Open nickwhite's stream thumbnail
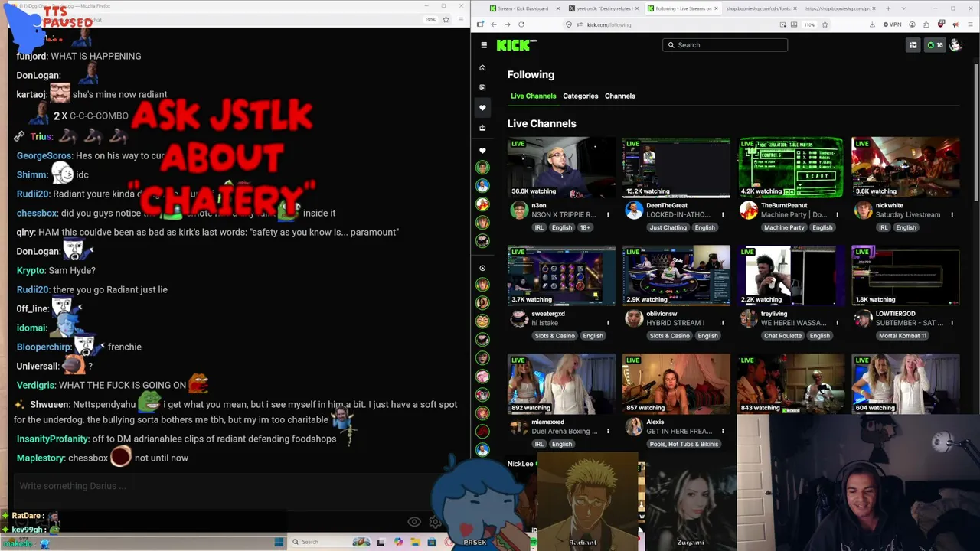Screen dimensions: 980x551 point(906,167)
